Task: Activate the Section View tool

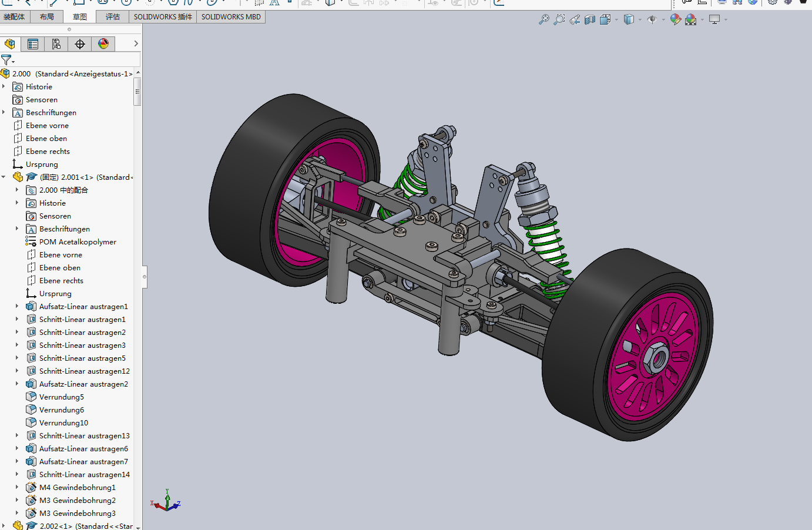Action: click(590, 19)
